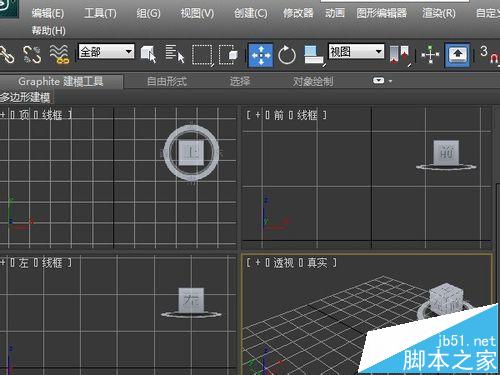This screenshot has width=500, height=375.
Task: Switch to the 自由形式 ribbon tab
Action: tap(167, 81)
